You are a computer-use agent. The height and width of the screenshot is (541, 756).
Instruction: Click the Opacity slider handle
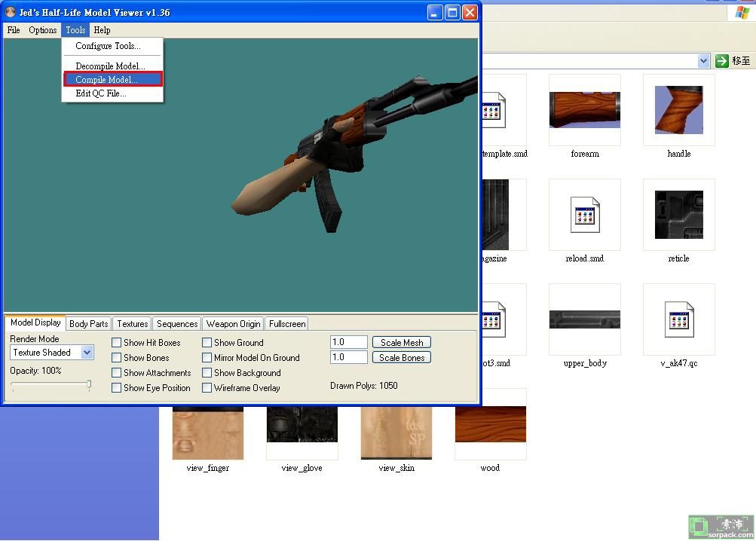(89, 384)
